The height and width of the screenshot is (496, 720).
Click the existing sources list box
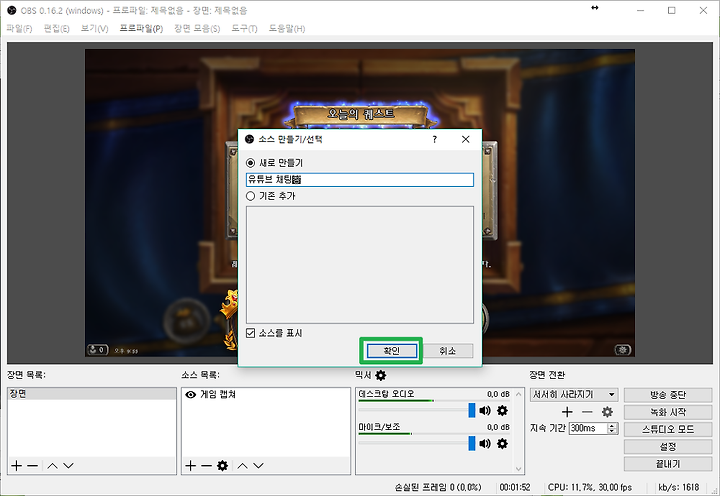coord(360,265)
